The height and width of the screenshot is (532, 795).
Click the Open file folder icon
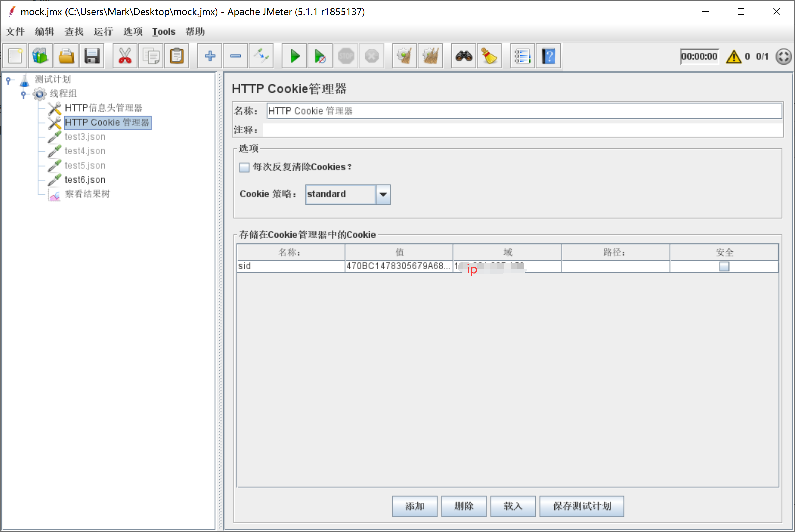[x=66, y=56]
